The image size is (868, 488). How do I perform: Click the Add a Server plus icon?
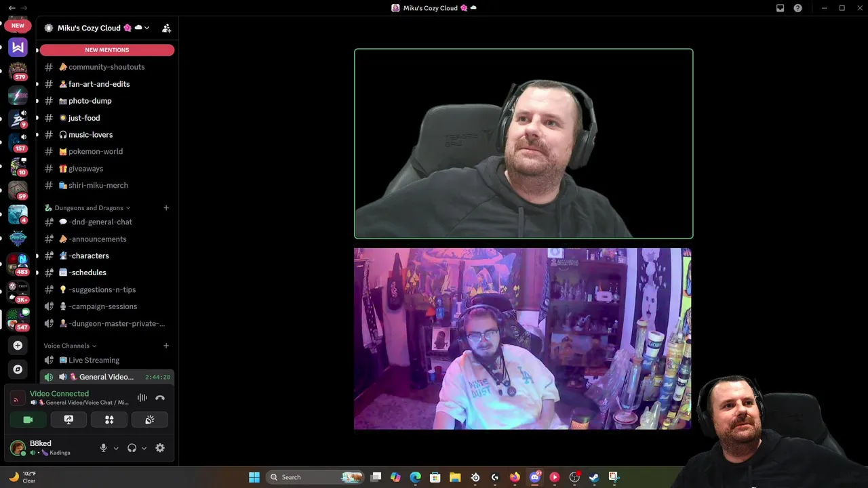(x=18, y=346)
